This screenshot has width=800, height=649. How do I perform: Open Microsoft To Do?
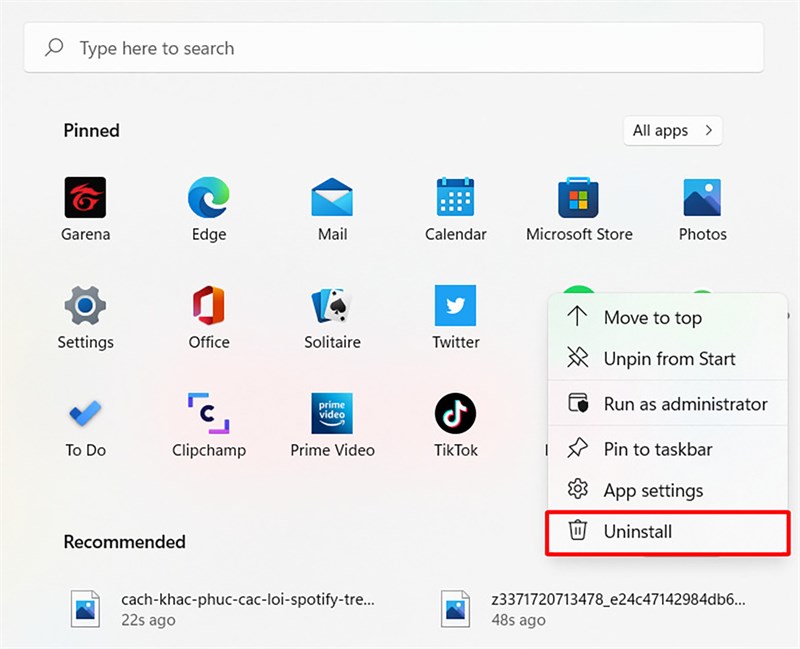[x=85, y=417]
